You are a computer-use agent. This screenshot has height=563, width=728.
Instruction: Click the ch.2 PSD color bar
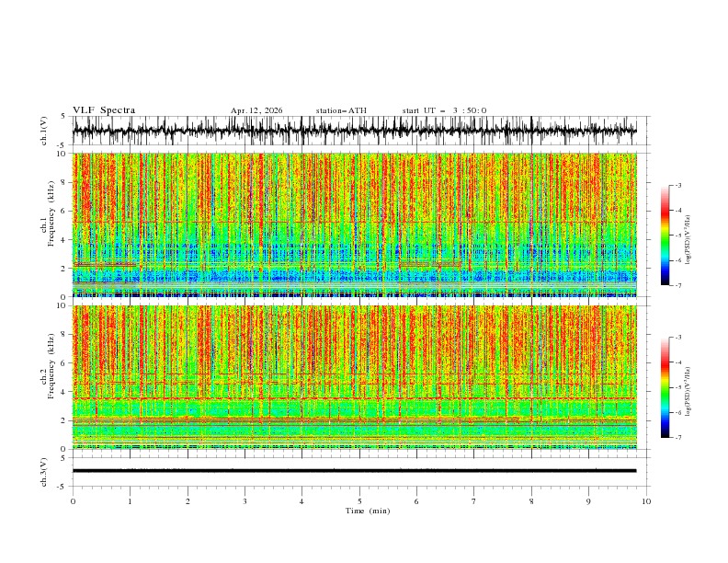(x=665, y=387)
